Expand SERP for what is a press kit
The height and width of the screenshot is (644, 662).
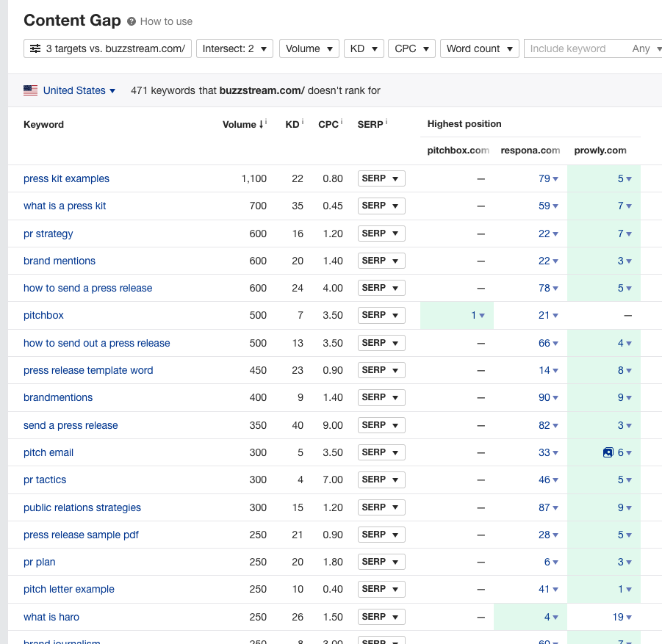point(381,206)
